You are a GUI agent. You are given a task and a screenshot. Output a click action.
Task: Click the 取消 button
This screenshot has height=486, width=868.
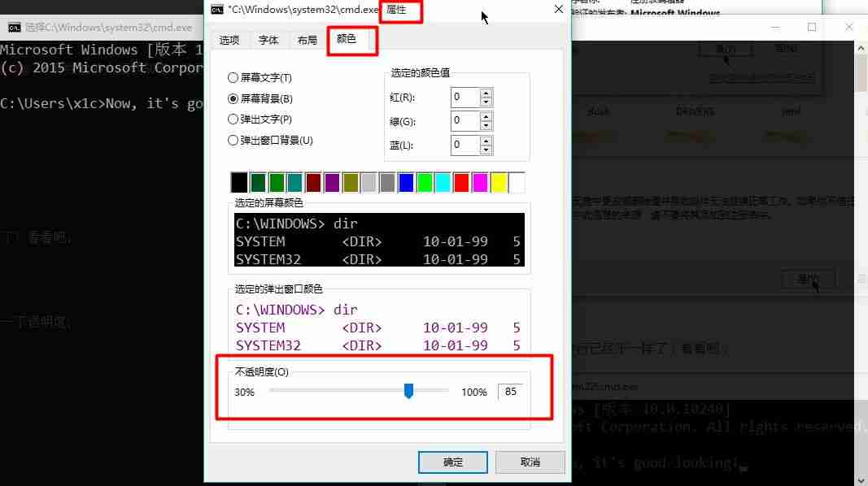point(530,462)
